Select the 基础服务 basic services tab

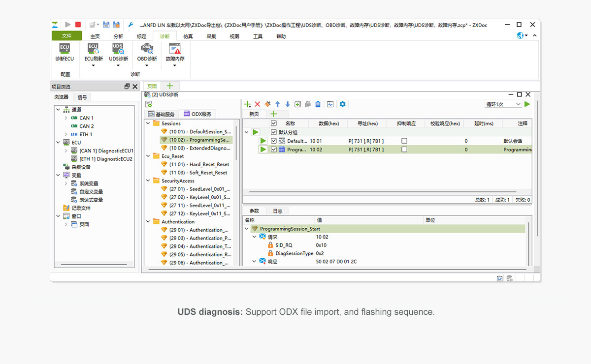(161, 114)
